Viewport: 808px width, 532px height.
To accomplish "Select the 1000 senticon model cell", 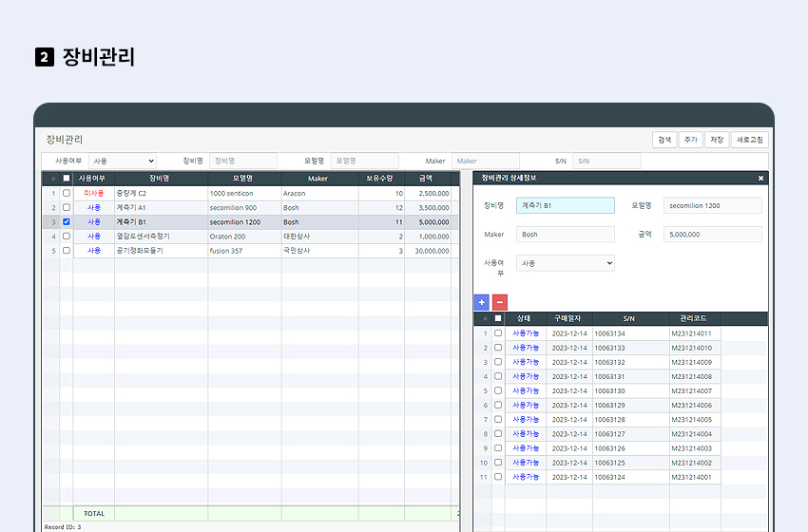I will click(x=244, y=193).
